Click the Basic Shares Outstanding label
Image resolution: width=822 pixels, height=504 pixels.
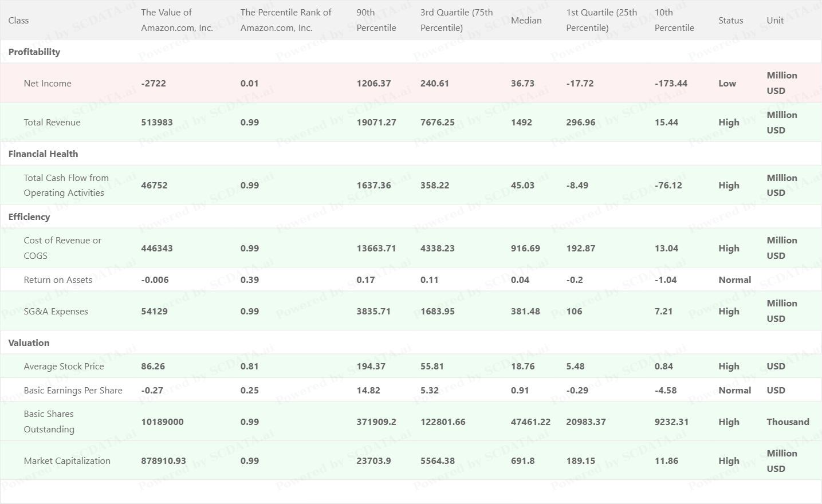pos(49,422)
